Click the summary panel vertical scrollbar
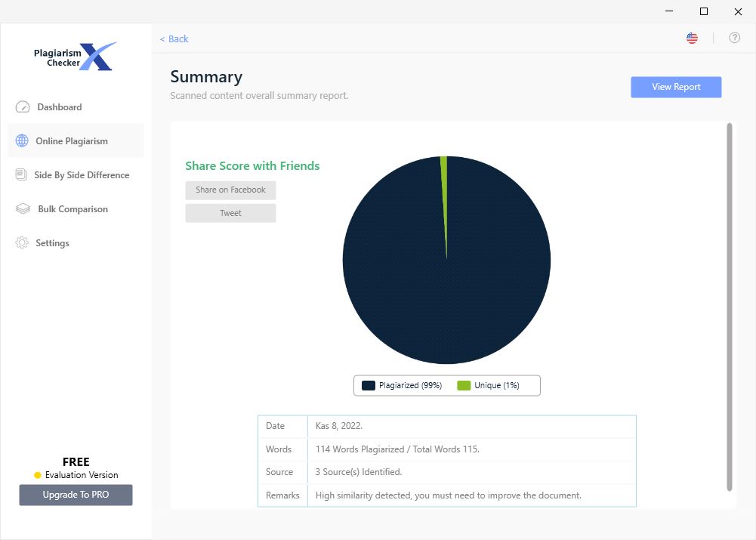The height and width of the screenshot is (540, 756). 730,307
